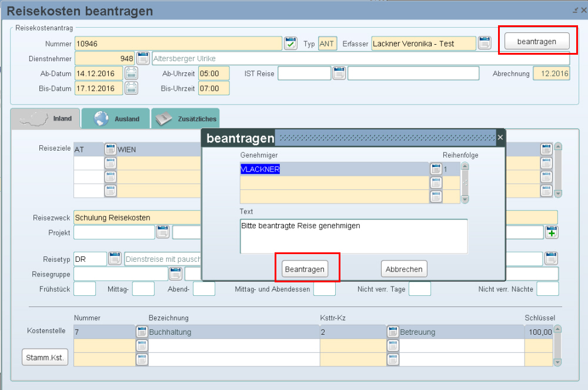The height and width of the screenshot is (390, 588).
Task: Open the Ksttr-Kz lookup icon in the second Kostenstelle row
Action: coord(393,345)
